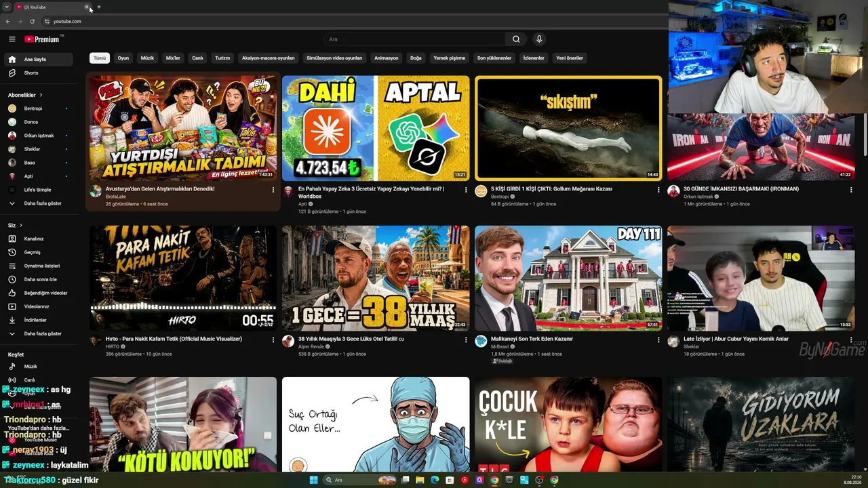Open the YouTube hamburger guide menu
The width and height of the screenshot is (868, 488).
[x=12, y=39]
